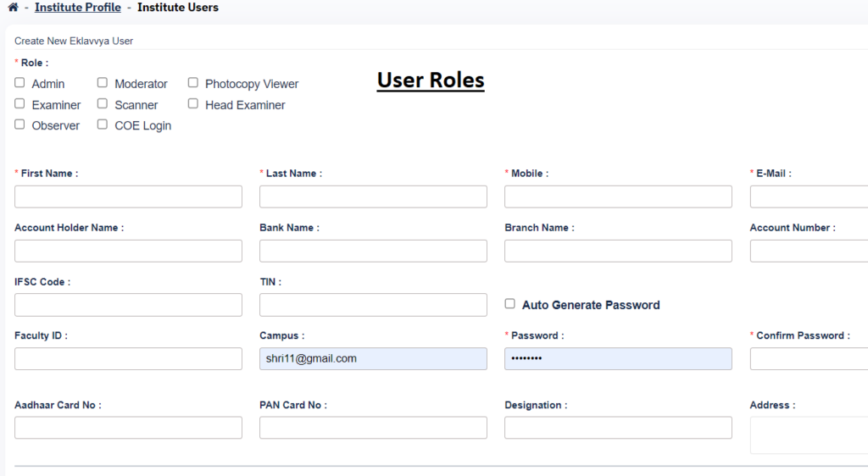868x476 pixels.
Task: Toggle the Auto Generate Password checkbox
Action: [x=509, y=303]
